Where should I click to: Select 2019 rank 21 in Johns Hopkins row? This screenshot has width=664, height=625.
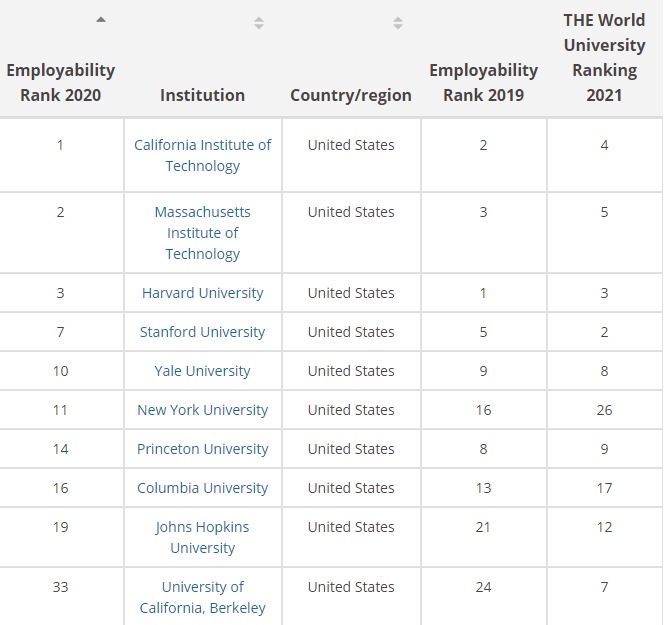click(484, 527)
